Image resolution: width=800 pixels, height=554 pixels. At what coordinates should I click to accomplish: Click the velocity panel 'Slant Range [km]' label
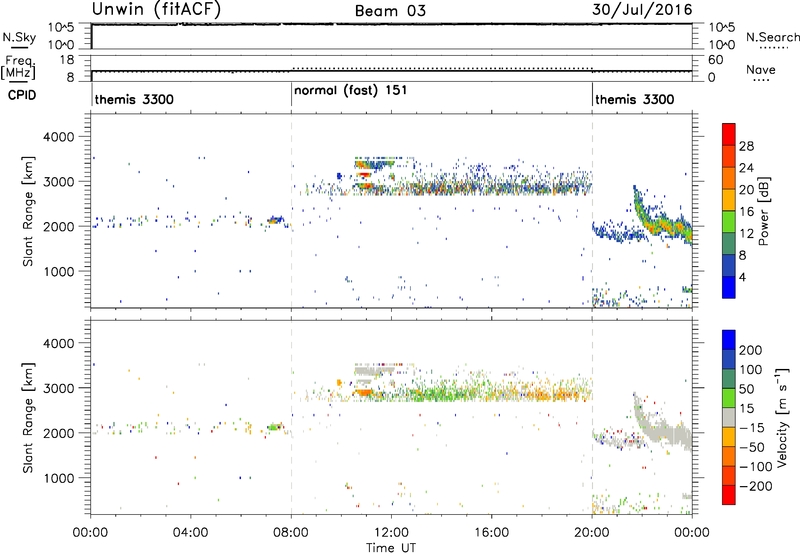coord(28,417)
